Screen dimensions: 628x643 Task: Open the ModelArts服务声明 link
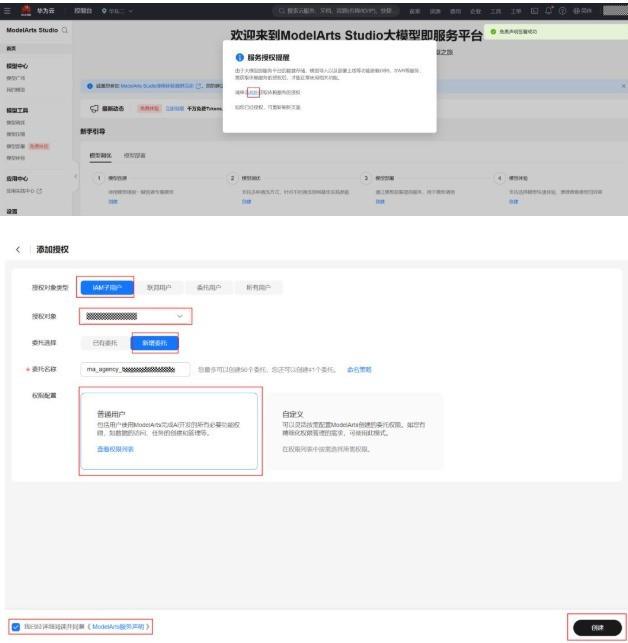click(x=118, y=627)
